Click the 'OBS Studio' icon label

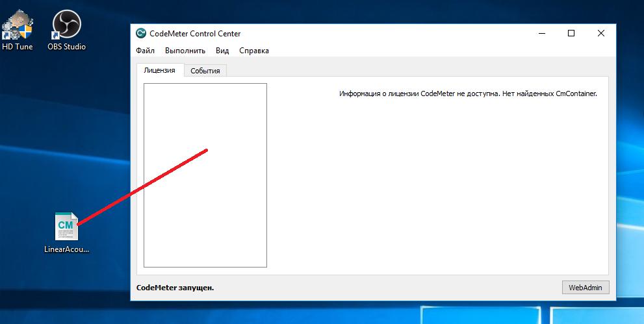coord(66,46)
